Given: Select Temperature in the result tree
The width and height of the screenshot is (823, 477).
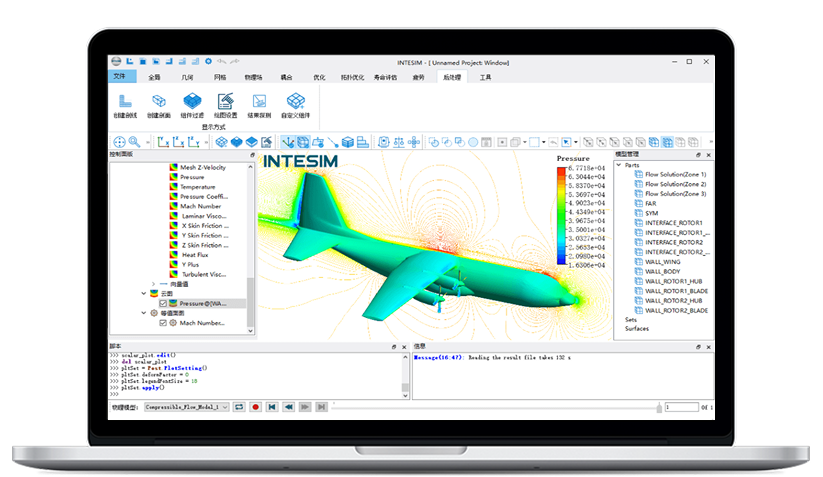Looking at the screenshot, I should pyautogui.click(x=198, y=187).
